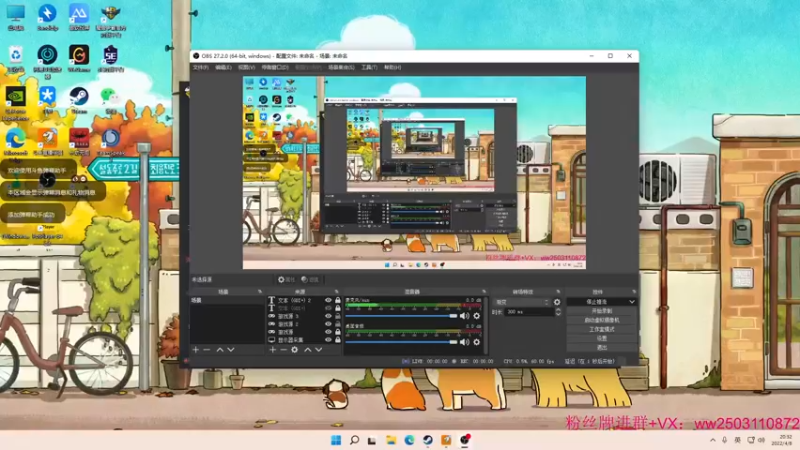Open the 视图(V) menu
Screen dimensions: 800x450
click(x=246, y=67)
